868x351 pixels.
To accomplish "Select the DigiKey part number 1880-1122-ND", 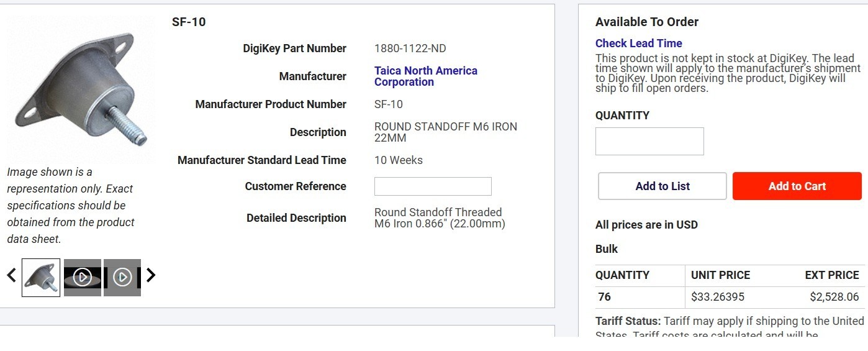I will click(x=410, y=48).
